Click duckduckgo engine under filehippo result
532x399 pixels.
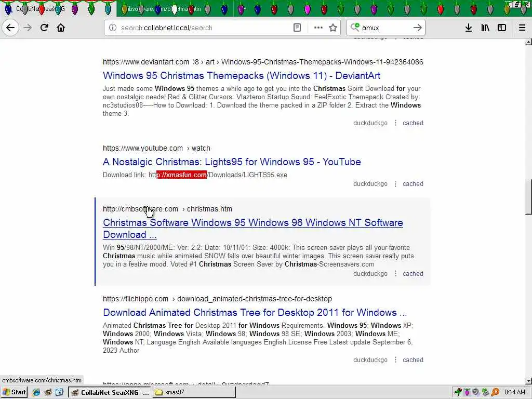370,360
